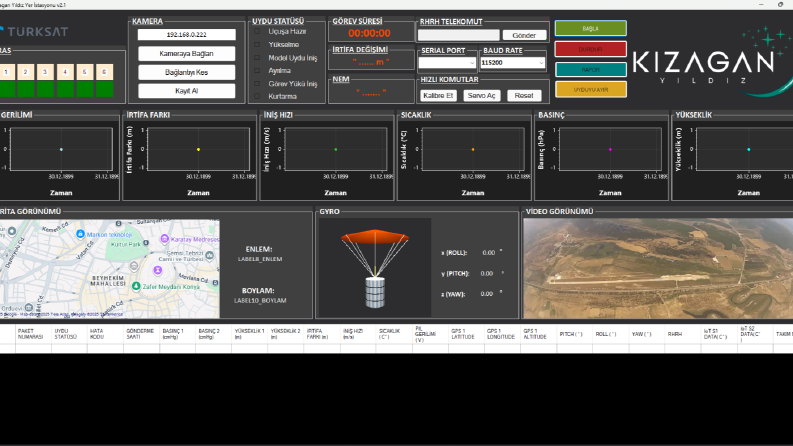Click the Servo Aç quick command
Image resolution: width=793 pixels, height=446 pixels.
[481, 96]
